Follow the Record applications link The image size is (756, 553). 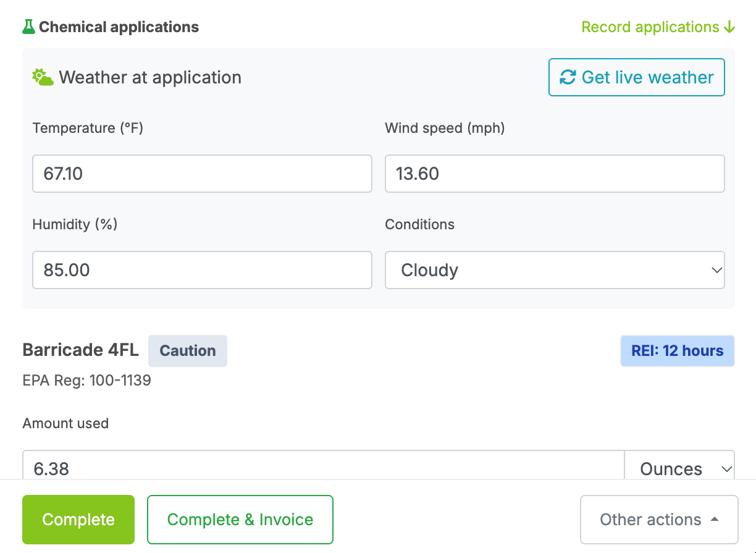pyautogui.click(x=658, y=27)
